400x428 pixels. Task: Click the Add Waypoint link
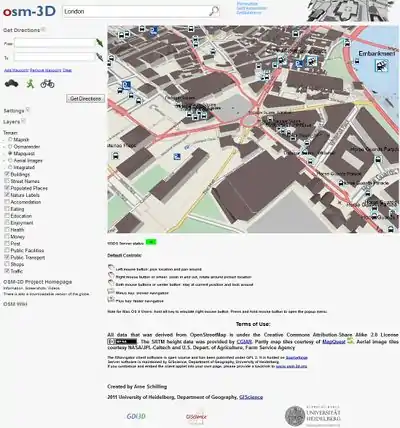pyautogui.click(x=16, y=70)
